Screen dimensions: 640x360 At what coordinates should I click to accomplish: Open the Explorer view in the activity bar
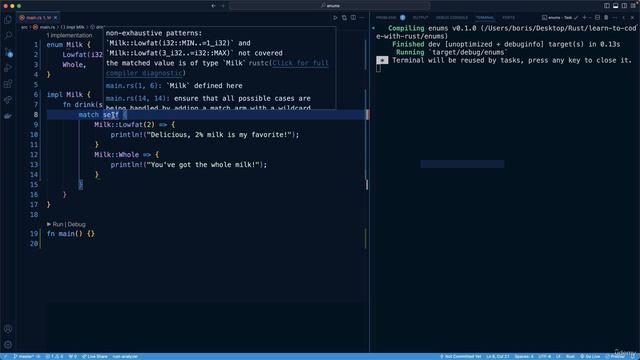[x=8, y=20]
